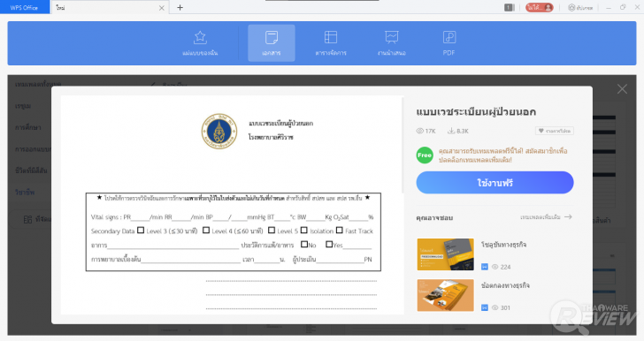Screen dimensions: 644x341
Task: Select ชีวิตที่มีสีสัน category in background sidebar
Action: [x=31, y=170]
